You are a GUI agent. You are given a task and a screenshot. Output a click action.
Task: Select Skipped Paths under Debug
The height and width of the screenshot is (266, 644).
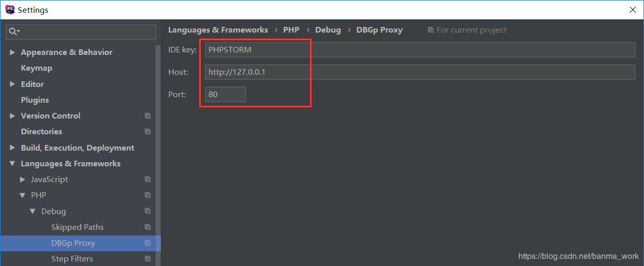tap(77, 227)
